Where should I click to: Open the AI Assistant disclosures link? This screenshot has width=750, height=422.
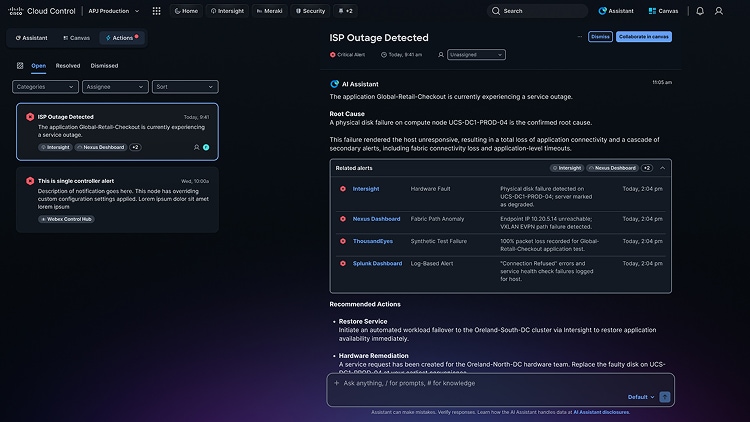601,412
